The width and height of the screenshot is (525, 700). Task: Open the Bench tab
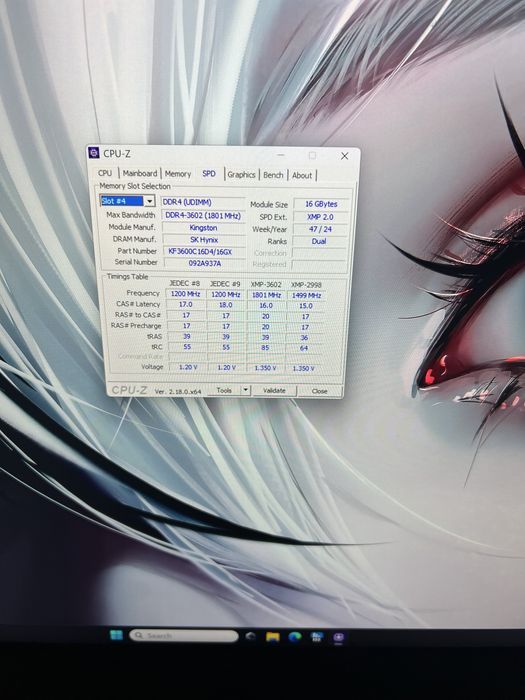point(273,175)
